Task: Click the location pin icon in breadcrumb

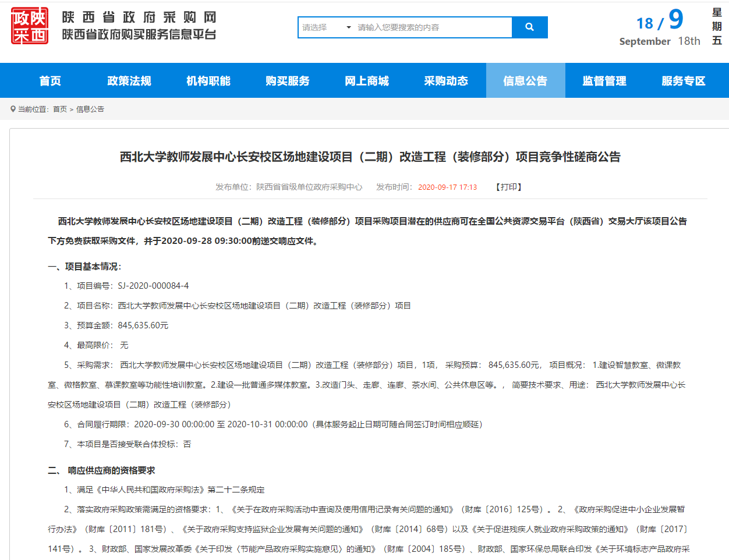Action: [x=13, y=109]
